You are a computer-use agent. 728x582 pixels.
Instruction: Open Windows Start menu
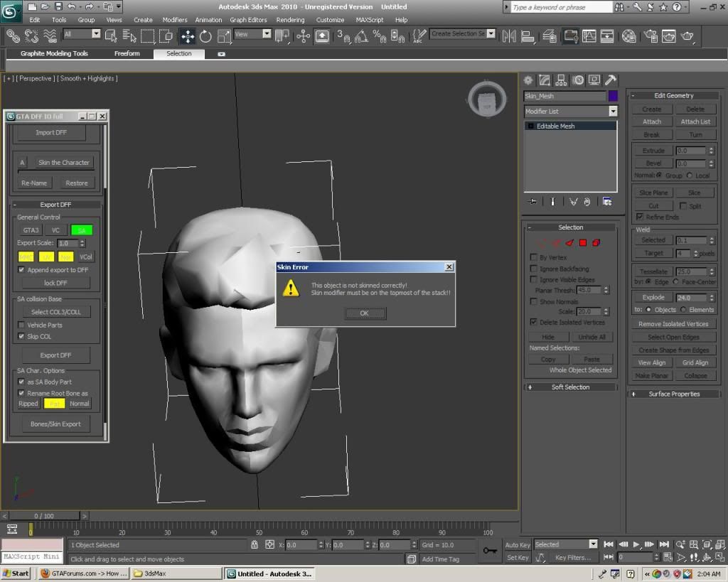tap(15, 573)
